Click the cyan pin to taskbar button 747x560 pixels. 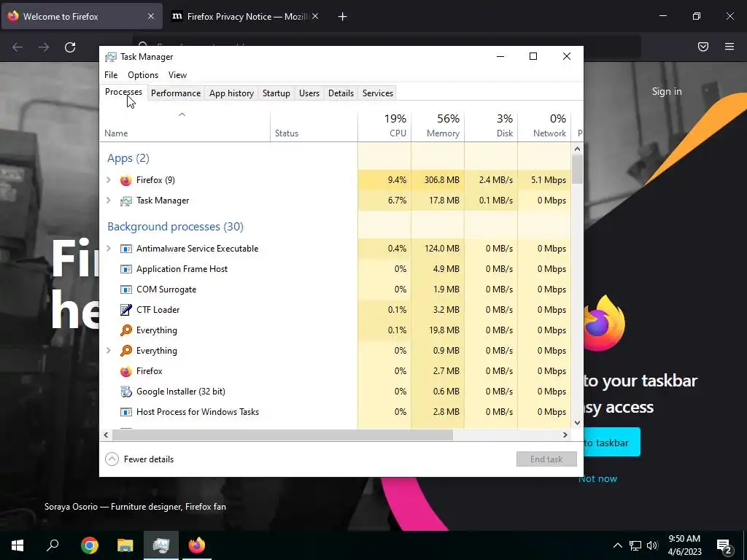pos(612,443)
